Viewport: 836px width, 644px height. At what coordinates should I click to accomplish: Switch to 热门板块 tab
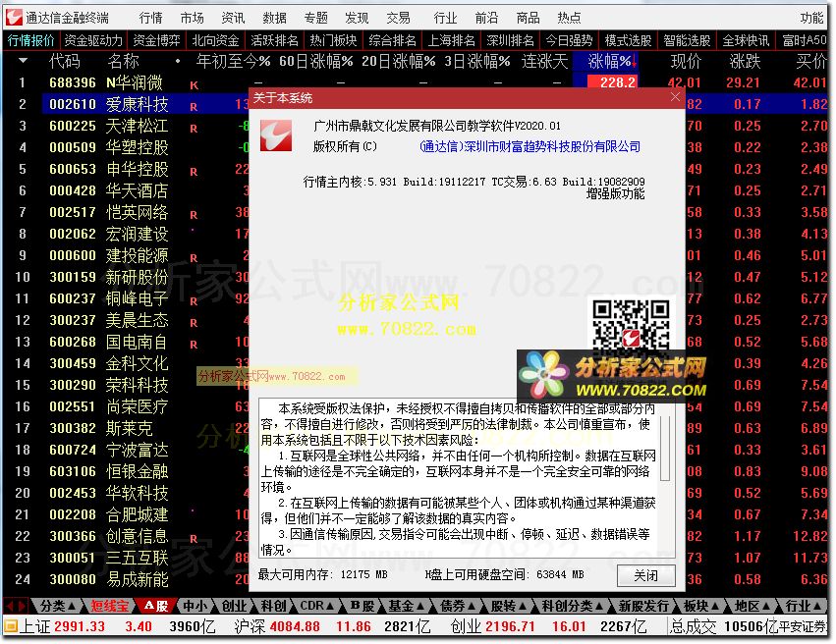pos(333,40)
